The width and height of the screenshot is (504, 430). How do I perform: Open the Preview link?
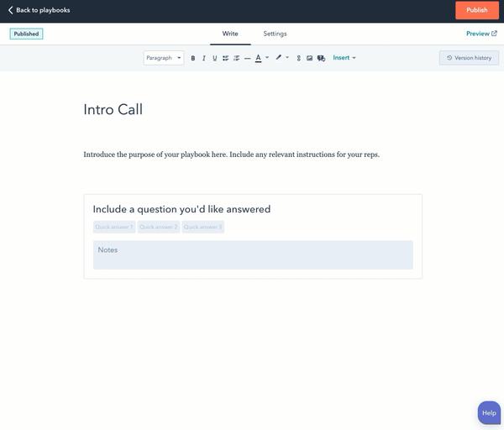coord(481,34)
